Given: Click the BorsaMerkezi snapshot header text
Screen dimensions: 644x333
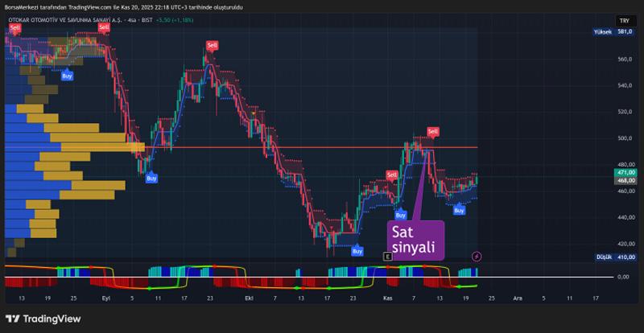Looking at the screenshot, I should click(x=124, y=7).
